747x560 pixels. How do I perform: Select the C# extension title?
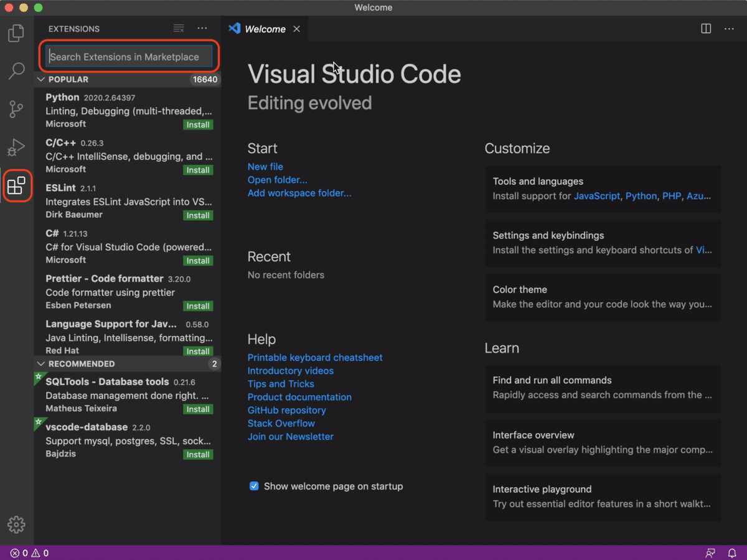tap(52, 233)
